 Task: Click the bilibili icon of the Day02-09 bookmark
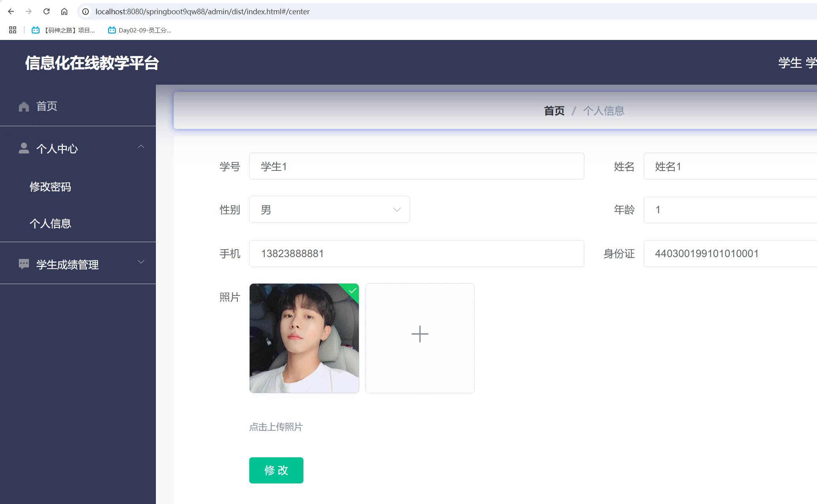pyautogui.click(x=111, y=30)
